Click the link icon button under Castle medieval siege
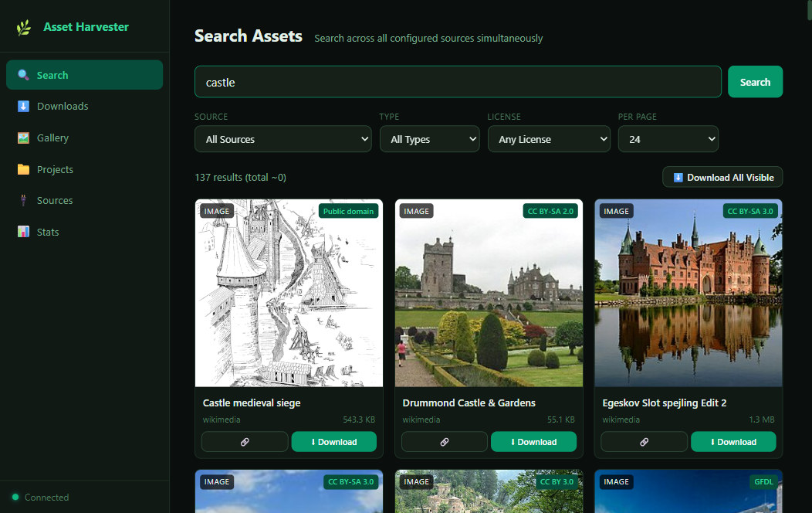Image resolution: width=812 pixels, height=513 pixels. pos(245,442)
